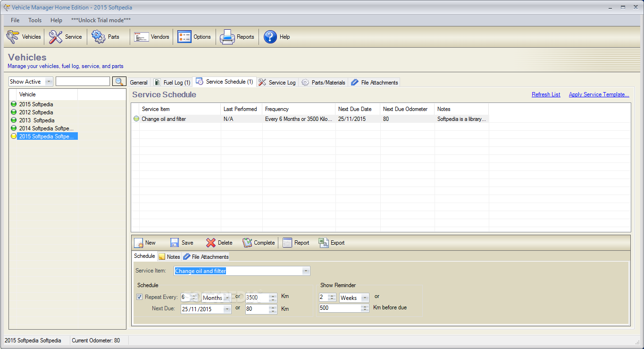The width and height of the screenshot is (644, 349).
Task: Open the Show Active filter dropdown
Action: point(49,82)
